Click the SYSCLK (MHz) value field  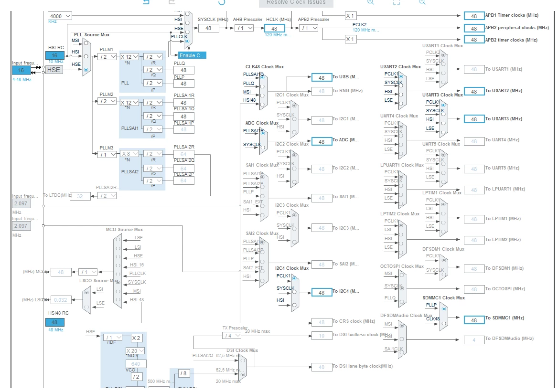click(x=209, y=28)
